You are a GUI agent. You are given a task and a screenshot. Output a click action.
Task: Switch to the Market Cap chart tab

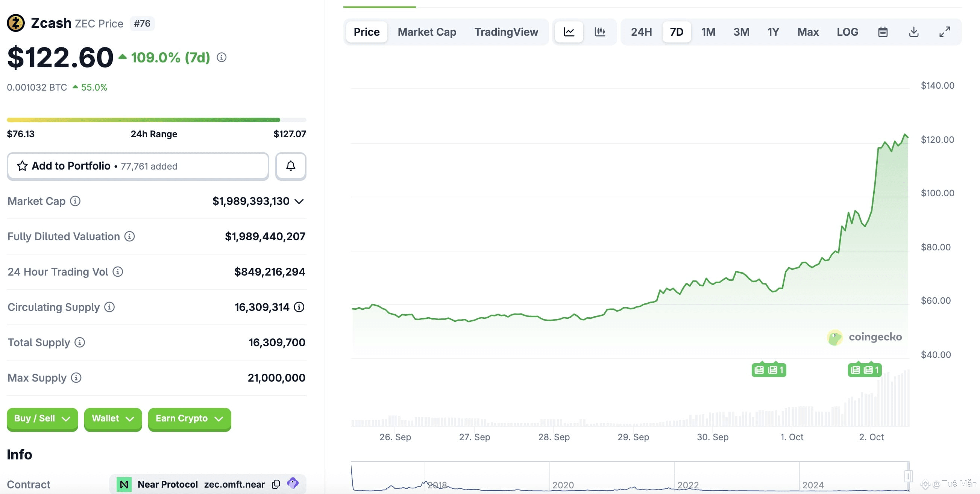pos(427,32)
